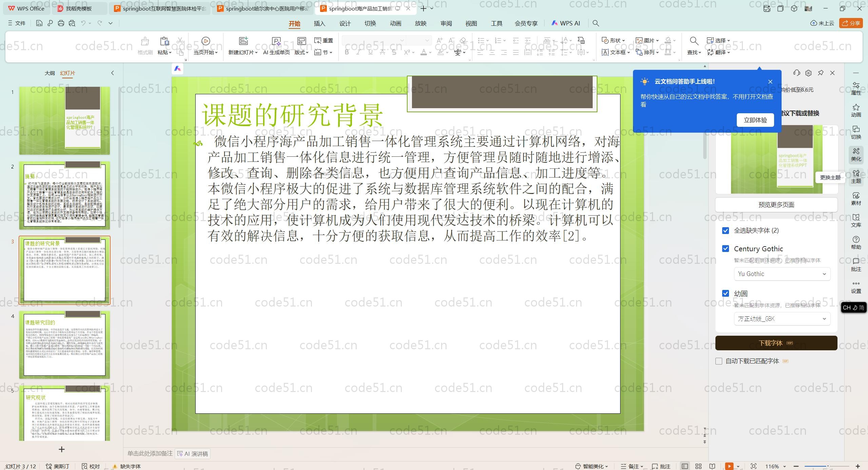Start slideshow from current page icon

coord(205,41)
